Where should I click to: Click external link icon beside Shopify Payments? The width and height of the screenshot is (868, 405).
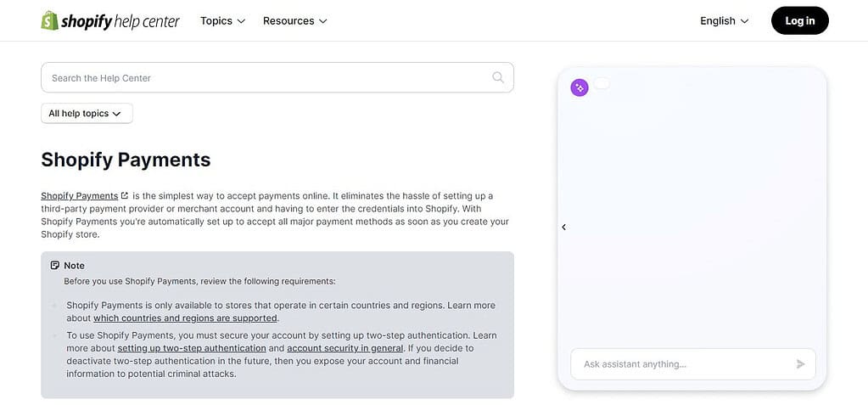(x=125, y=195)
